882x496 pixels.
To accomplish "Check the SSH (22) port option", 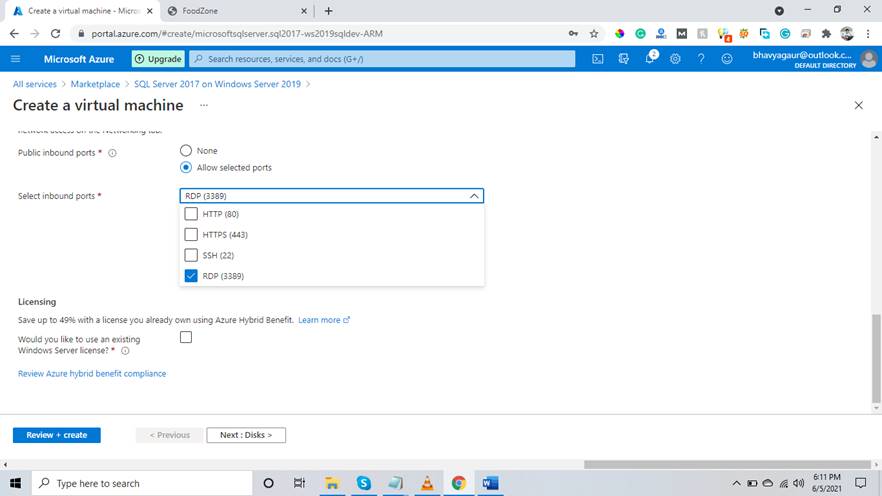I will click(x=191, y=255).
